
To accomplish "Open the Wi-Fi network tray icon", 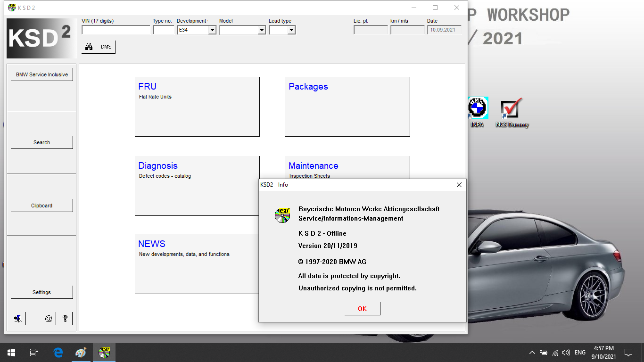I will click(x=555, y=353).
